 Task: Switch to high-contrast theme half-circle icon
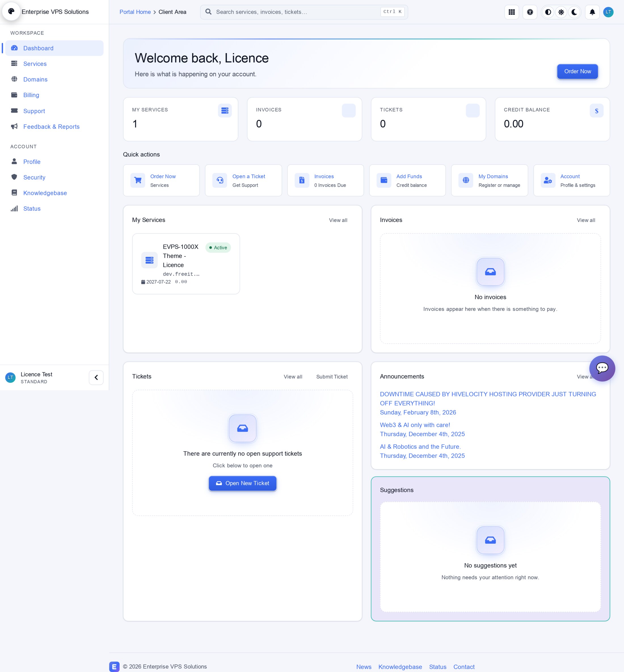(548, 12)
